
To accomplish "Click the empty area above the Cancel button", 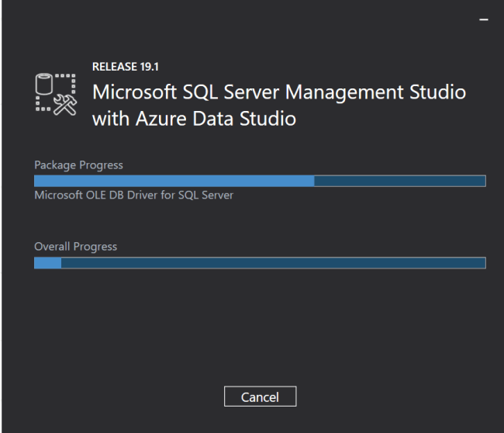I will tap(260, 334).
